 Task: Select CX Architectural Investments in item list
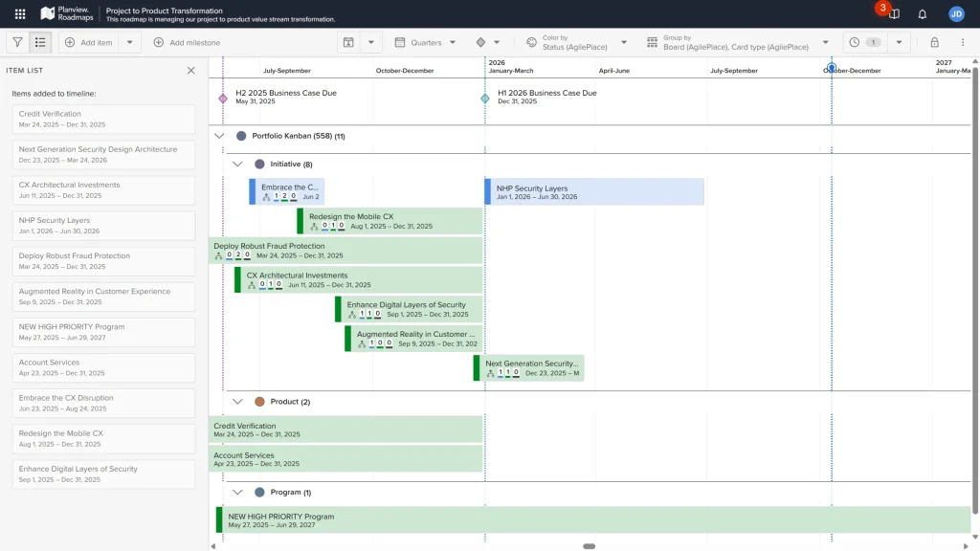click(x=103, y=190)
